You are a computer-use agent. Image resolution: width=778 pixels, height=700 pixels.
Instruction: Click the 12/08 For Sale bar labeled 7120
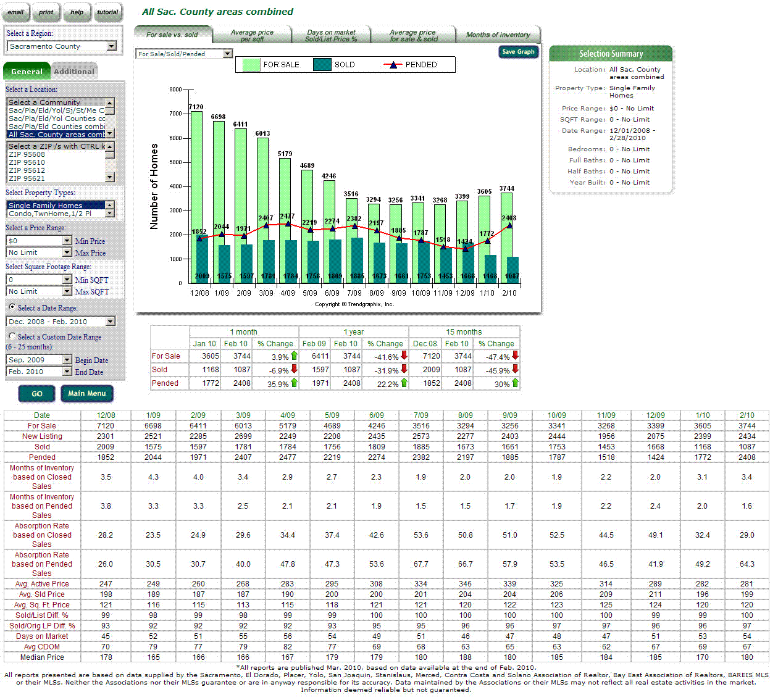click(196, 173)
